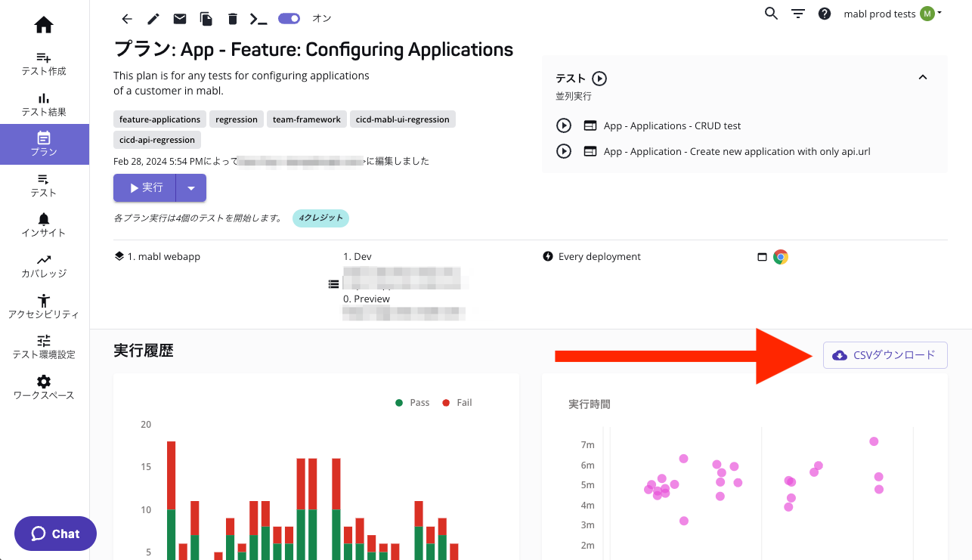Edit the plan with the pencil icon

(153, 19)
